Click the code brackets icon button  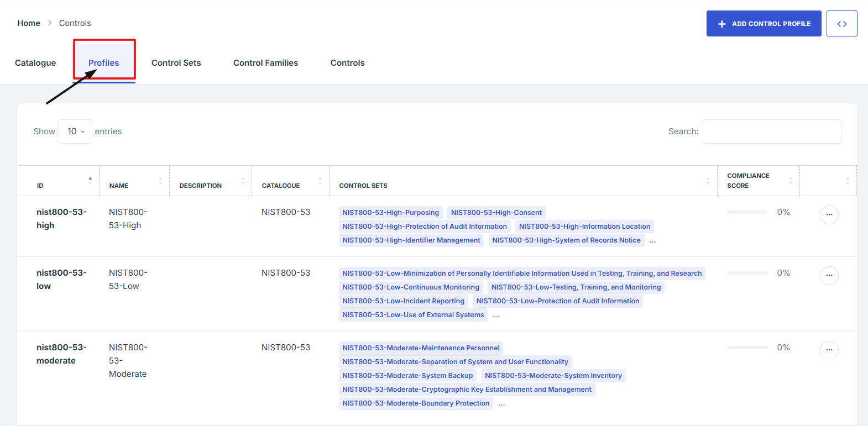coord(841,24)
